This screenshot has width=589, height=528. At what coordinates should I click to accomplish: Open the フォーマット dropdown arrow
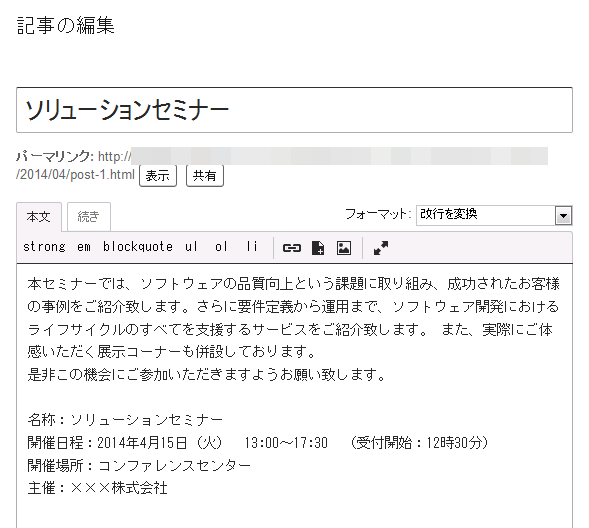point(563,216)
